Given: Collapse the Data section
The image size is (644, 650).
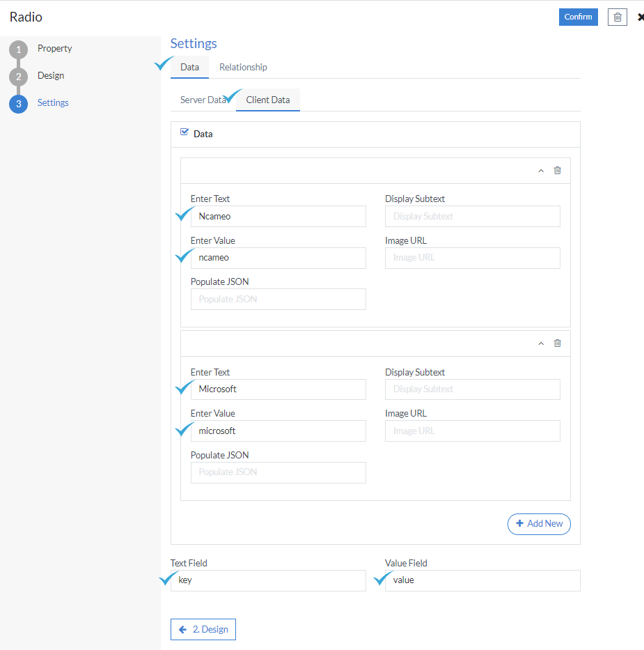Looking at the screenshot, I should click(x=204, y=134).
